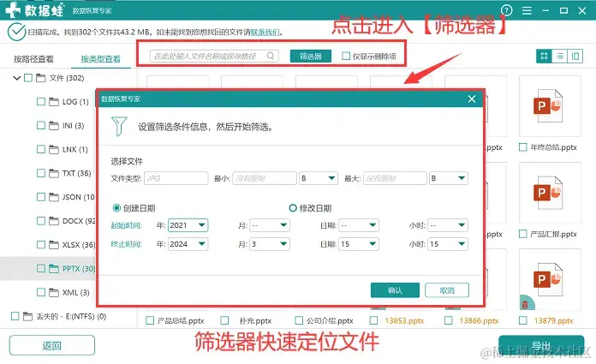Switch to 按类型查看 tab
Screen dimensions: 596x364
(x=101, y=59)
